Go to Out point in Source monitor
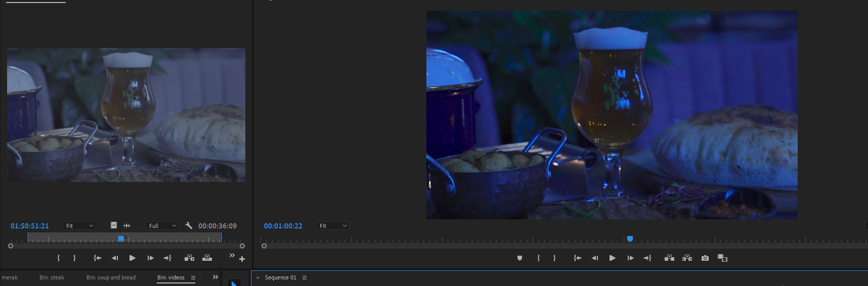 tap(167, 258)
